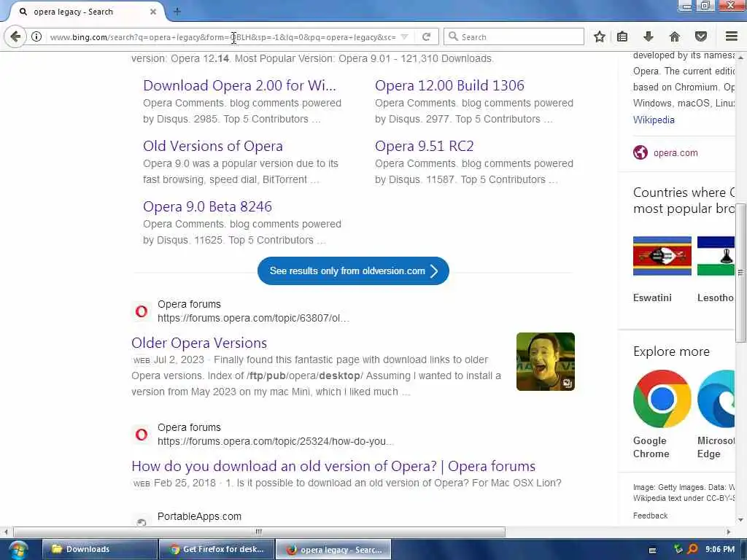Click 'See results only from oldversion.com' button
Viewport: 747px width, 560px height.
353,271
